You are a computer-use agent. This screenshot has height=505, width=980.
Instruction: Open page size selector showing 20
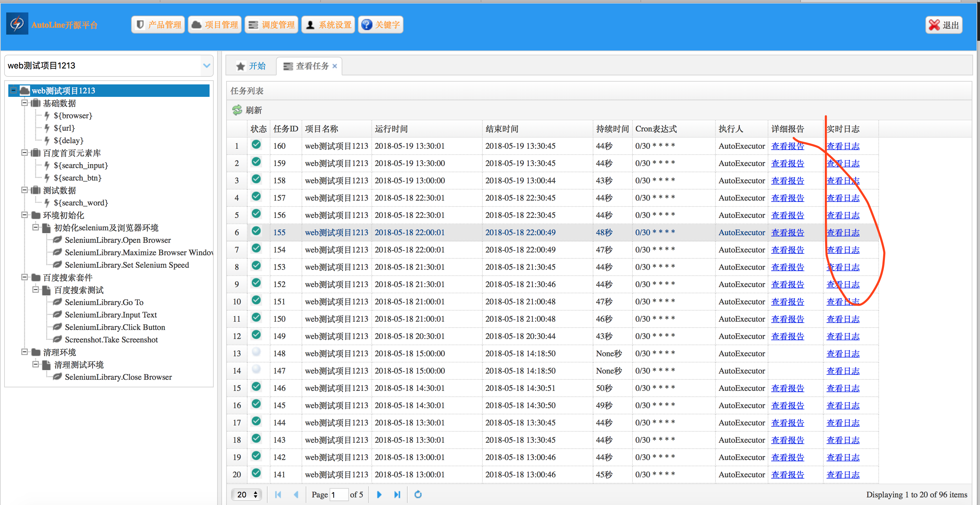click(247, 494)
